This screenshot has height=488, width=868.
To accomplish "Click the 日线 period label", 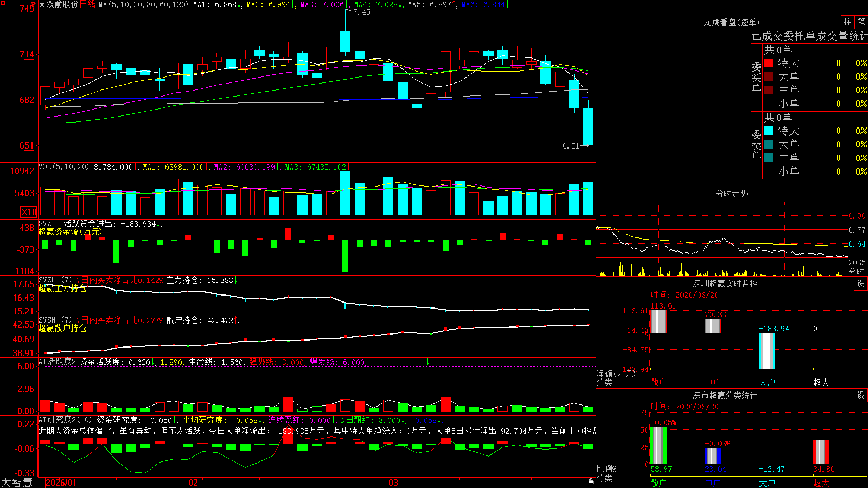I will 87,4.
